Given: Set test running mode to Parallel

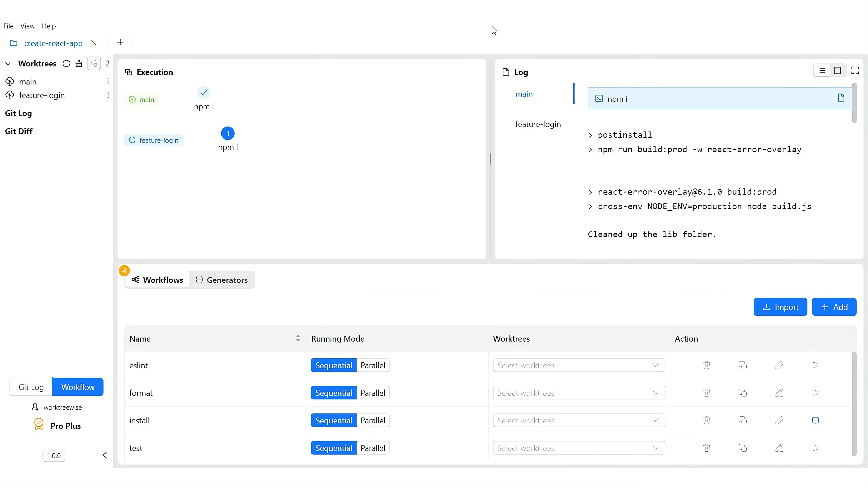Looking at the screenshot, I should point(373,448).
